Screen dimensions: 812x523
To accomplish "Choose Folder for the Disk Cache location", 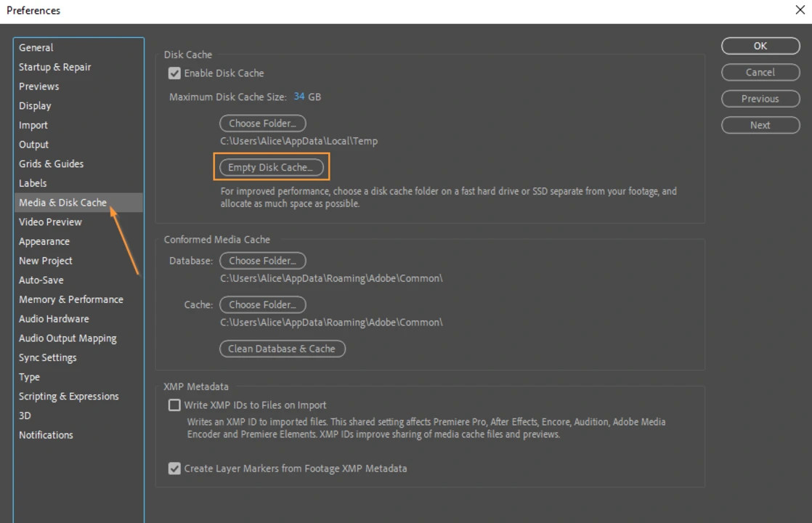I will (x=262, y=123).
